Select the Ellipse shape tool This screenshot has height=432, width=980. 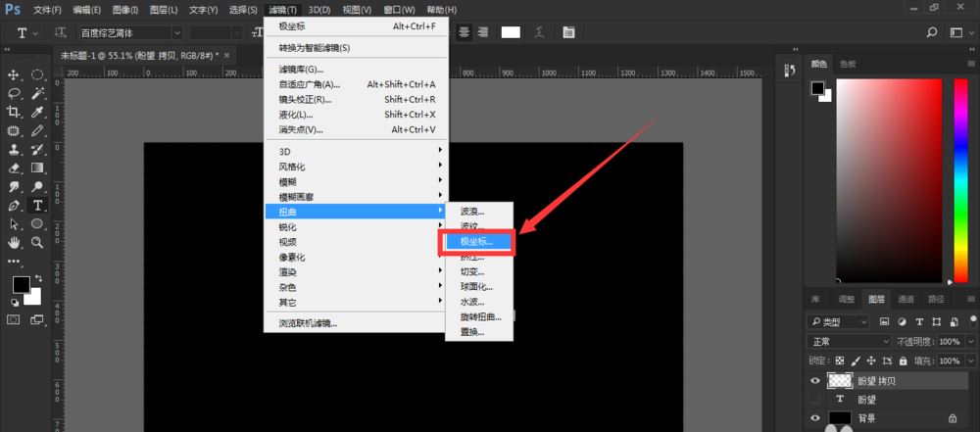37,223
